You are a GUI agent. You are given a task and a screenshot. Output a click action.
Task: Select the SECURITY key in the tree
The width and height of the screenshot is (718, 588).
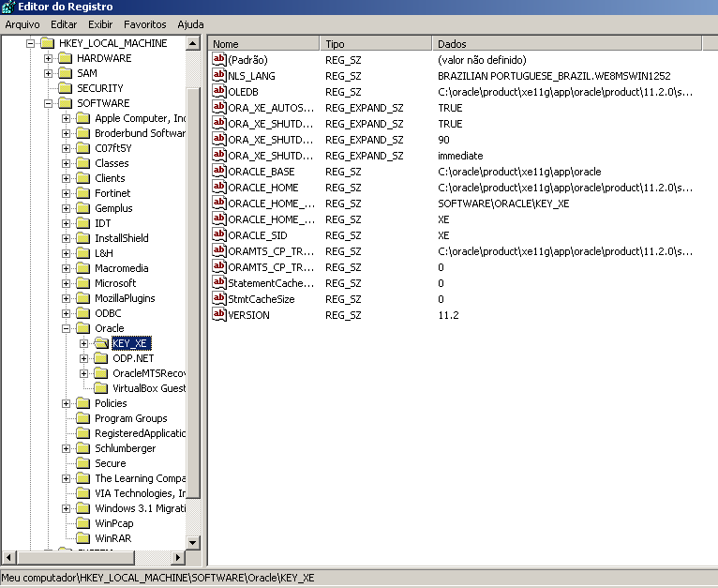pos(99,88)
